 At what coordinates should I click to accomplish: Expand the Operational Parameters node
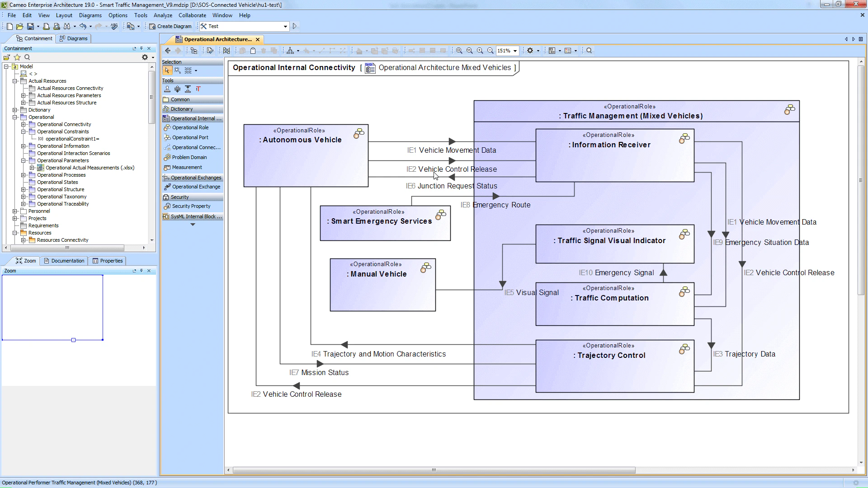click(x=23, y=160)
